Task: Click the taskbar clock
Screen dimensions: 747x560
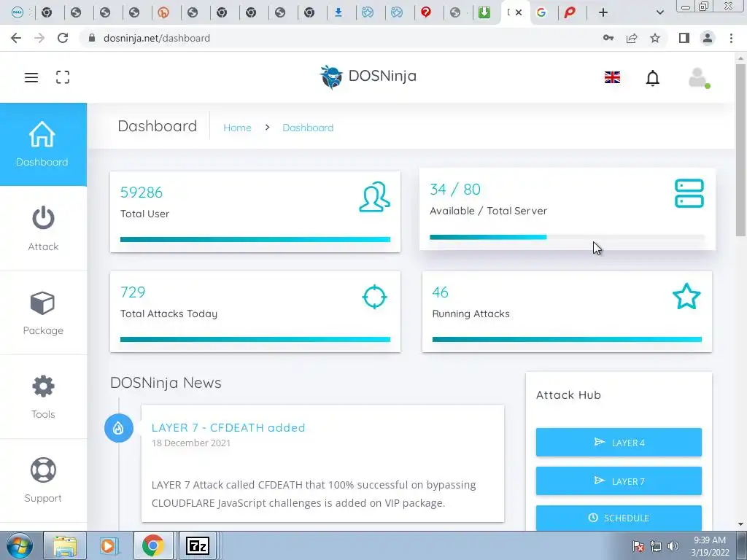Action: pyautogui.click(x=709, y=546)
